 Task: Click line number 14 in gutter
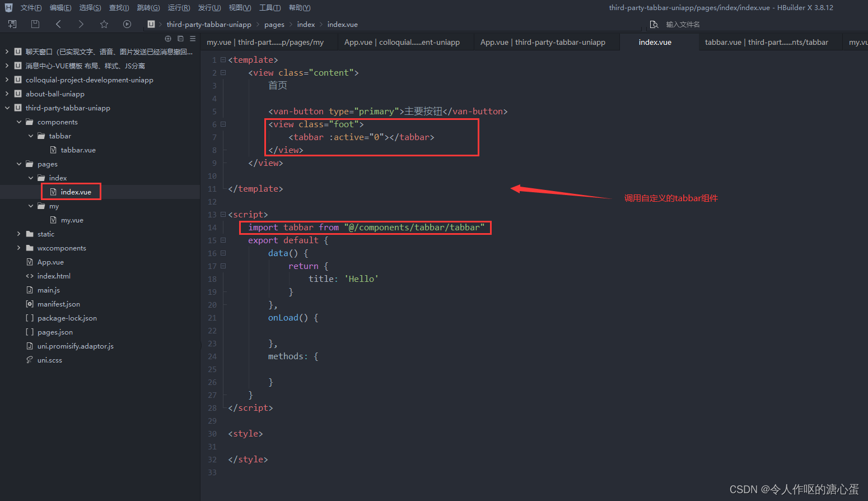(x=212, y=227)
